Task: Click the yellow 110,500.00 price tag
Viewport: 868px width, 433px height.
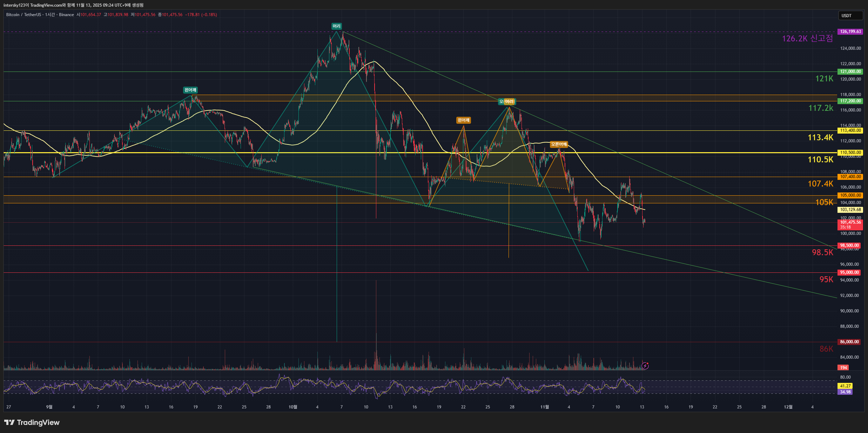Action: click(850, 153)
